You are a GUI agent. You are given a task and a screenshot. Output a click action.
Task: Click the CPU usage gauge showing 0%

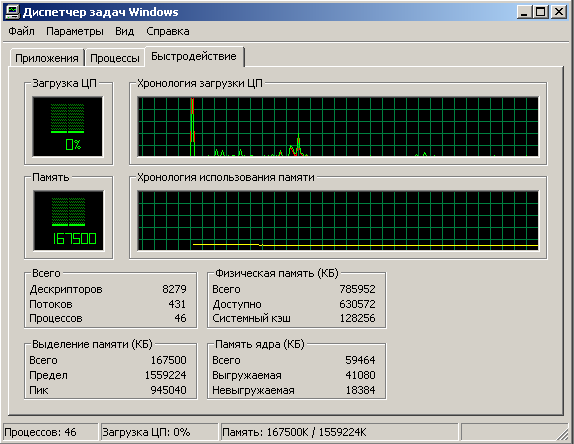click(x=68, y=127)
